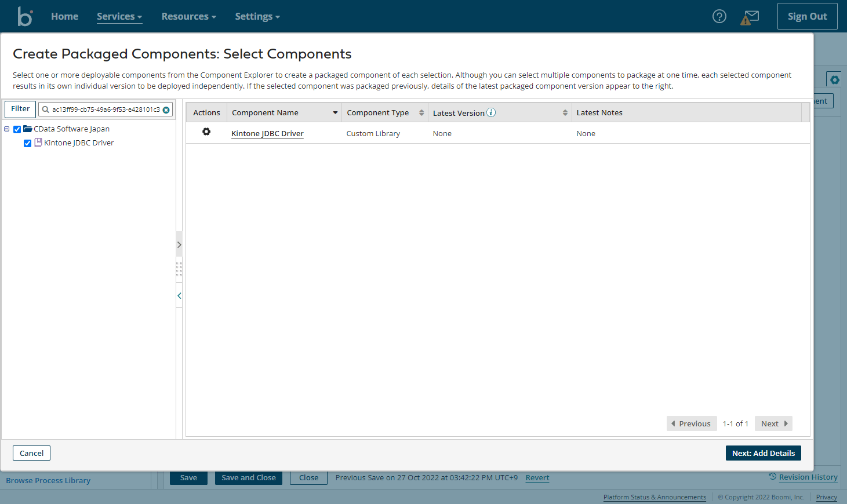Click the panel splitter drag handle
Viewport: 847px width, 504px height.
click(179, 269)
